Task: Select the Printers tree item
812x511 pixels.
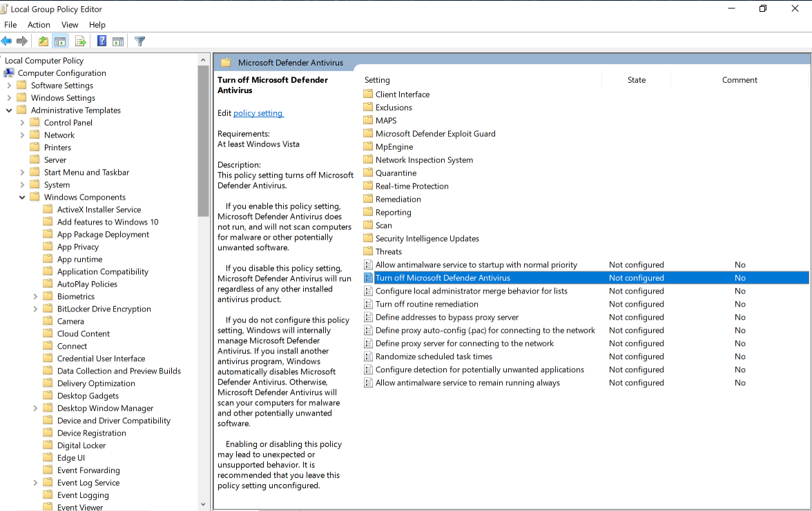Action: pos(57,148)
